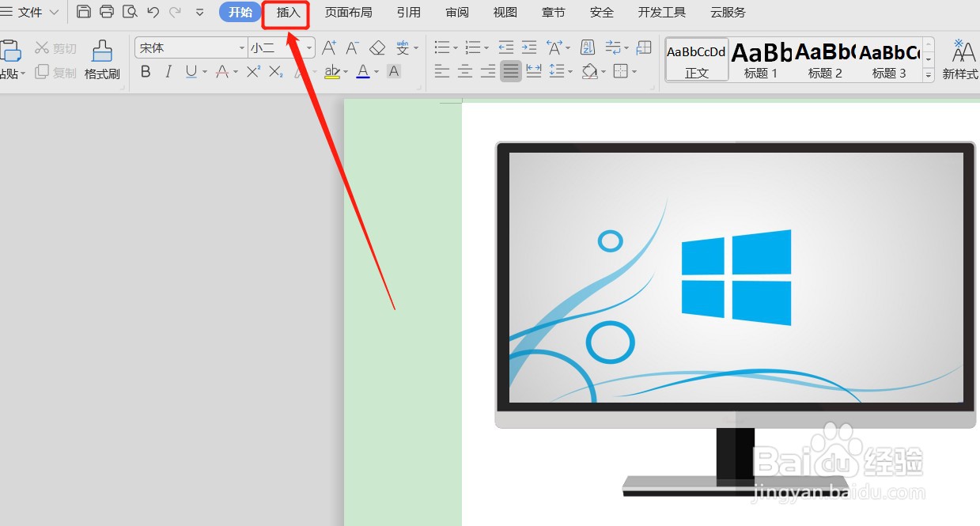Open the 引用 (References) tab
The width and height of the screenshot is (980, 526).
click(x=408, y=13)
